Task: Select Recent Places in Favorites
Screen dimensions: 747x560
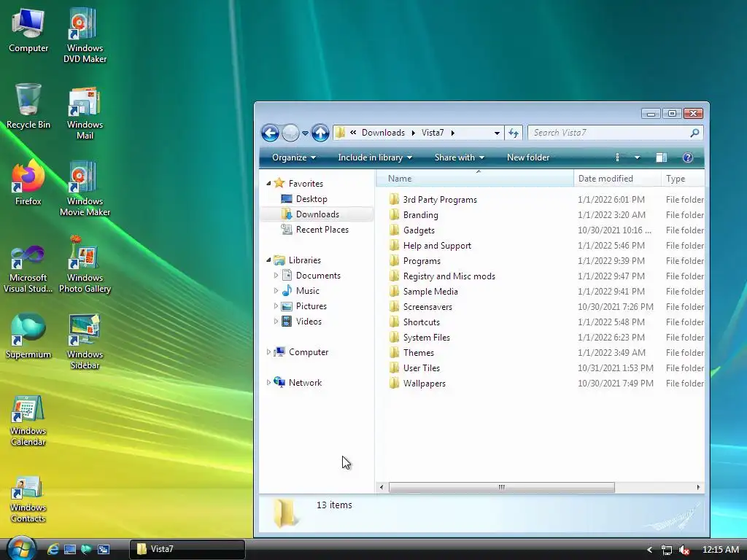Action: (322, 230)
